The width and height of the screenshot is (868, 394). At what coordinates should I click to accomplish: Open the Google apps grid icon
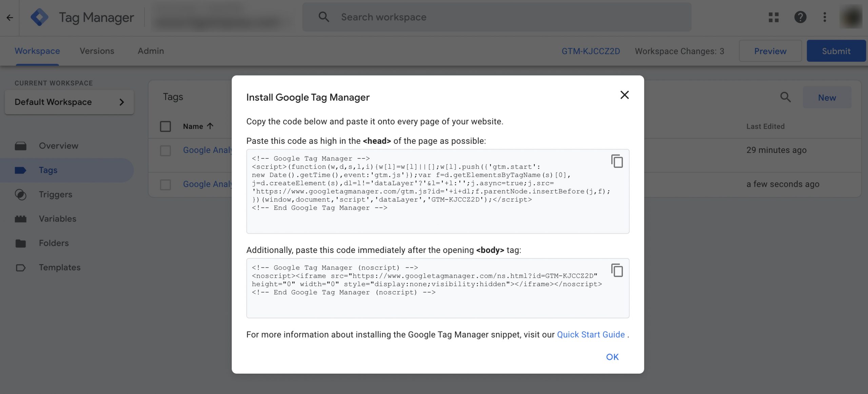(x=774, y=17)
